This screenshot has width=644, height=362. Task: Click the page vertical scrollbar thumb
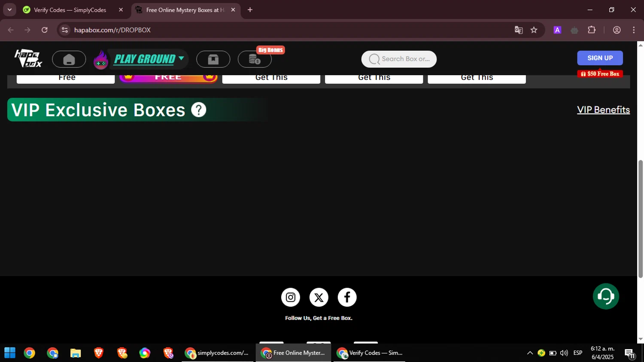641,219
